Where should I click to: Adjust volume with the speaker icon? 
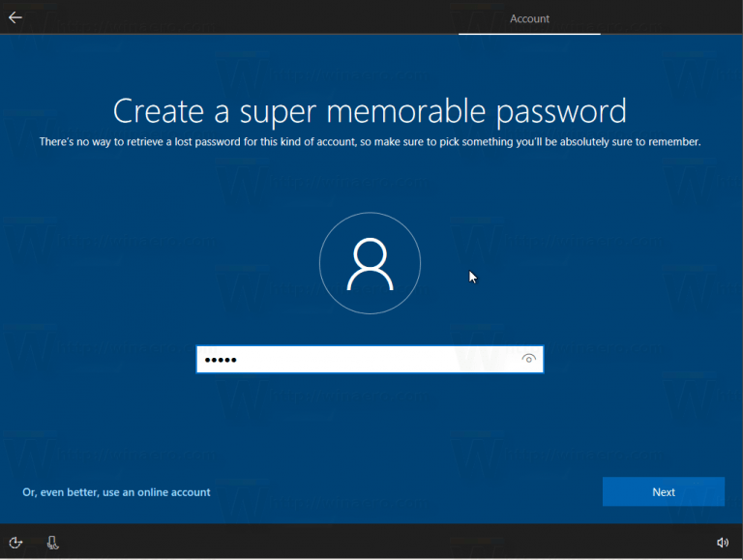(722, 543)
